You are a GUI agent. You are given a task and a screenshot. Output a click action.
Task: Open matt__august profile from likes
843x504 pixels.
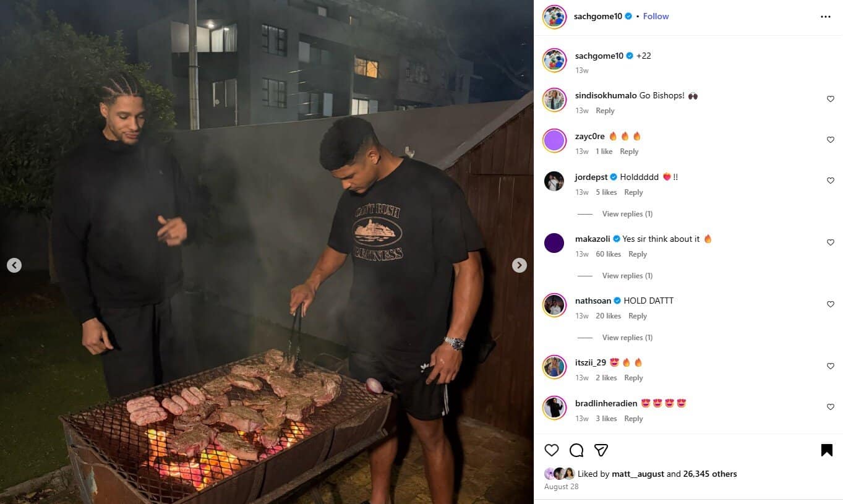638,474
